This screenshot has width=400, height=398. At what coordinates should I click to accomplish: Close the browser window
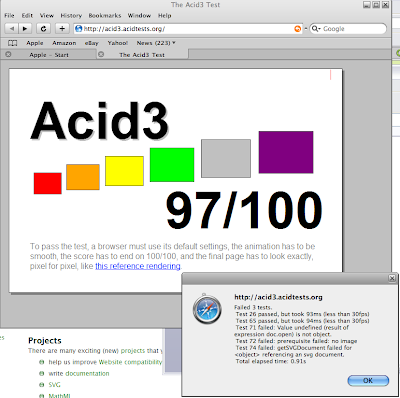click(x=385, y=5)
